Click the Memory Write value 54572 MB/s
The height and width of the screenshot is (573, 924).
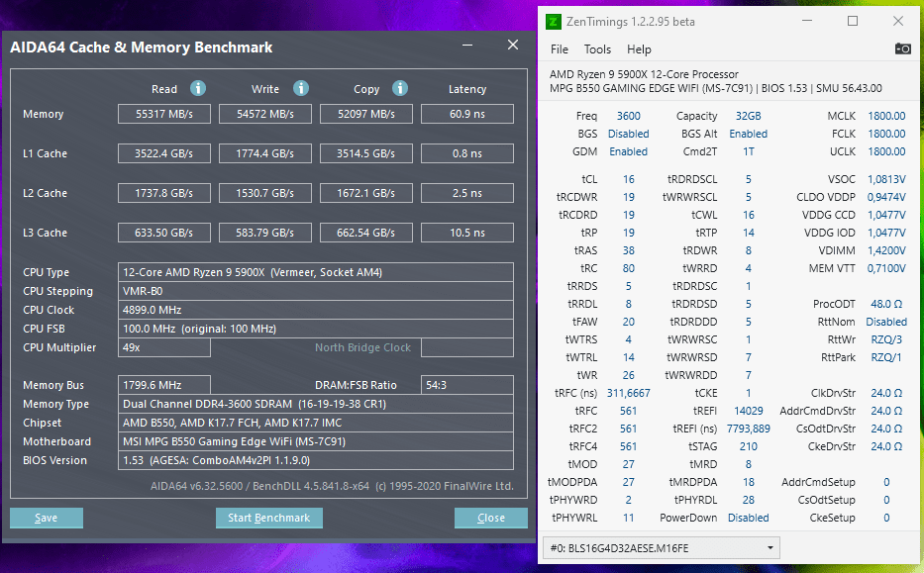(265, 114)
